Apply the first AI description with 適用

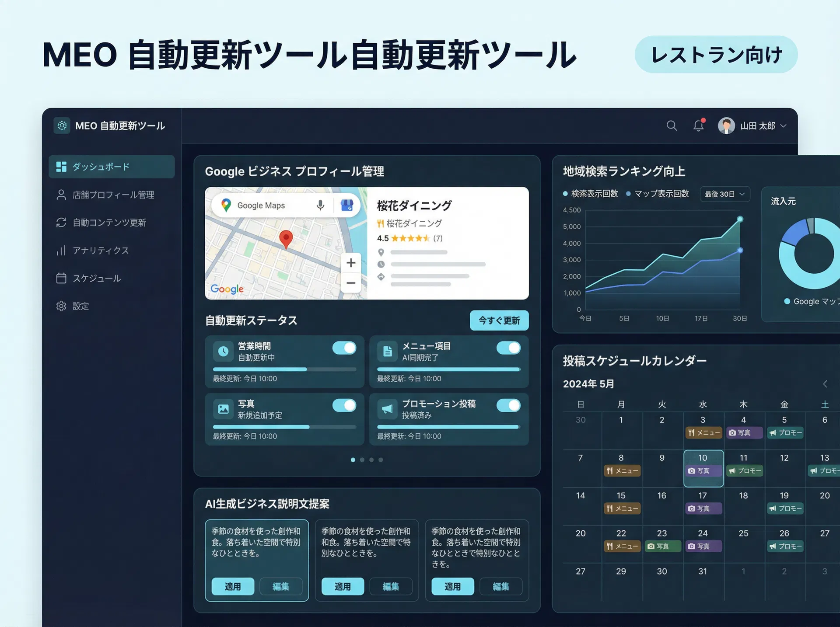(x=232, y=587)
